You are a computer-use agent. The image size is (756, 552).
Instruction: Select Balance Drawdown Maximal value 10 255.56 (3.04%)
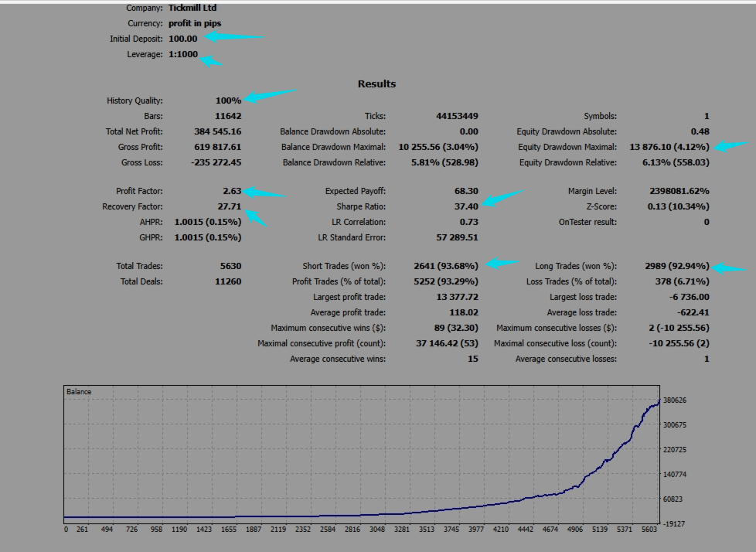tap(438, 147)
